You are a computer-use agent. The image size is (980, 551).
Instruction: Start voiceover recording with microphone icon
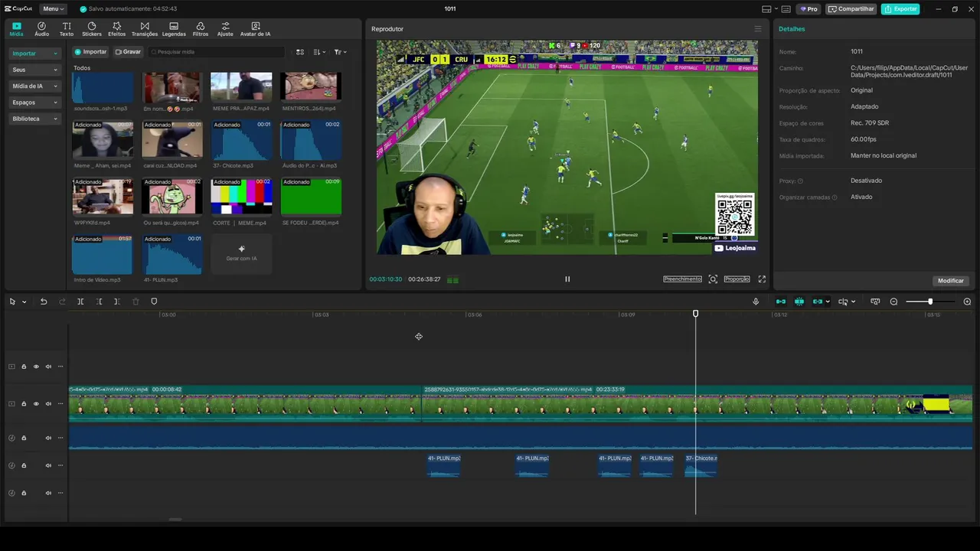click(x=756, y=302)
